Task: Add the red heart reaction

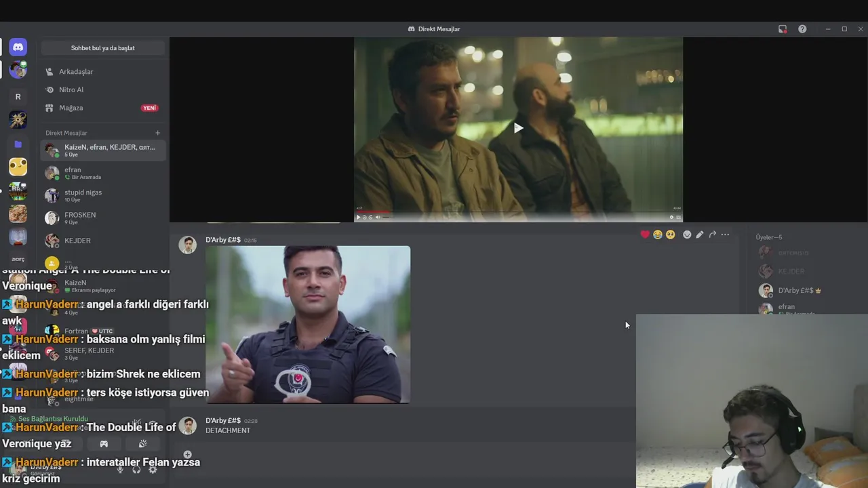Action: 645,235
